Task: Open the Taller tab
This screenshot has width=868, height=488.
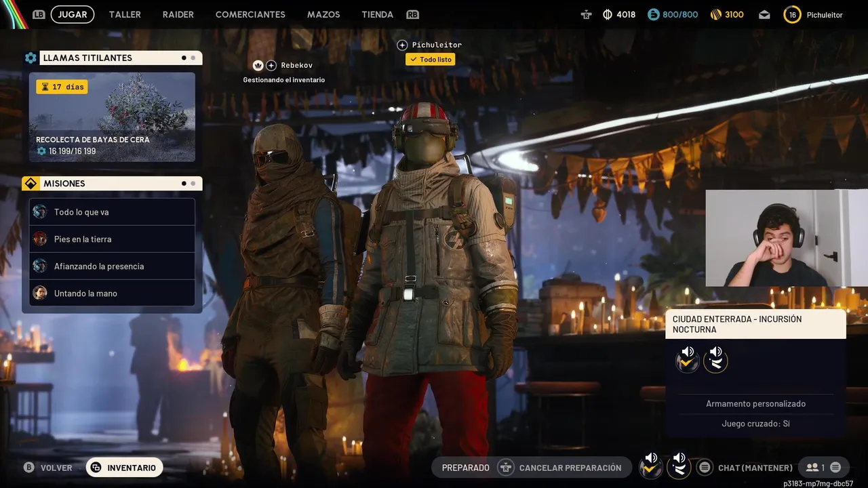Action: [x=125, y=14]
